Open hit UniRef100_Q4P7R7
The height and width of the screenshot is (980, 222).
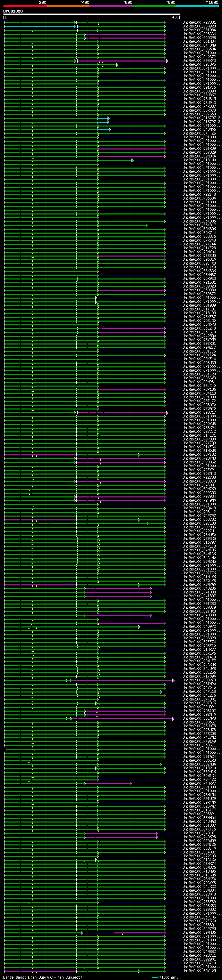[199, 516]
